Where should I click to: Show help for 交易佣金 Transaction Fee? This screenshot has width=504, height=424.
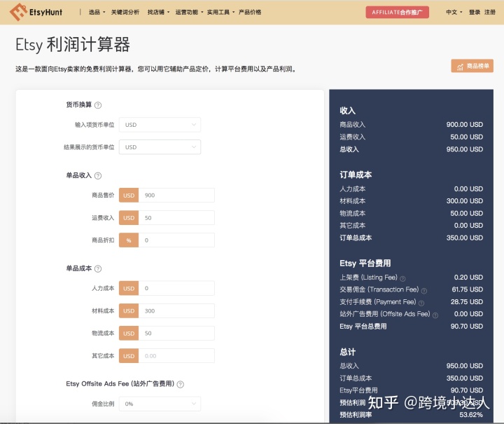(x=424, y=291)
